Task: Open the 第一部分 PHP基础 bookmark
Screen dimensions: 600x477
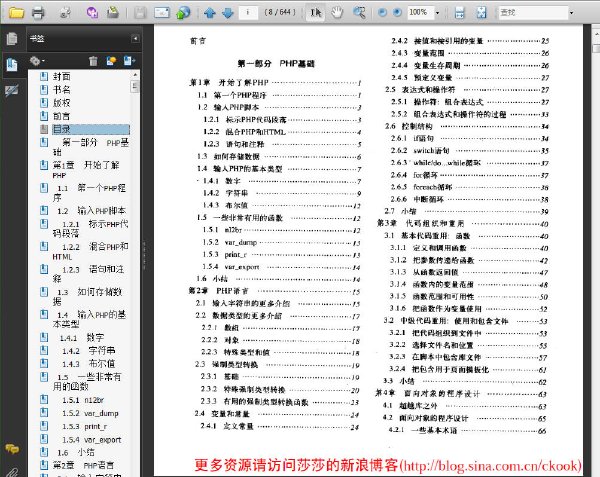Action: coord(91,147)
